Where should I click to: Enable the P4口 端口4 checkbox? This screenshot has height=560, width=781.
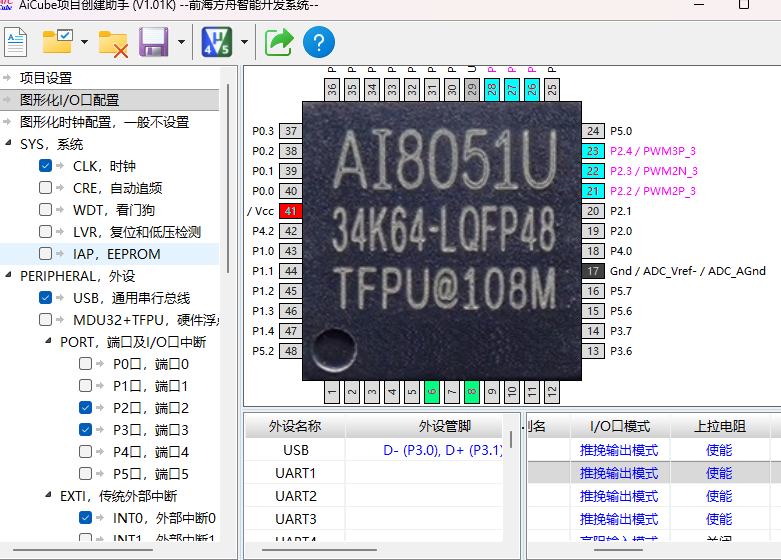coord(85,451)
